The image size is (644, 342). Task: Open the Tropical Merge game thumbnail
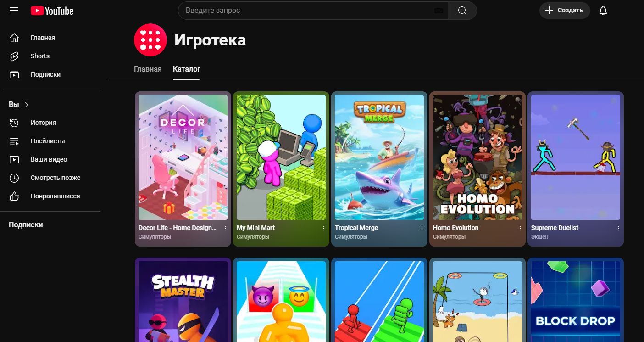click(379, 157)
